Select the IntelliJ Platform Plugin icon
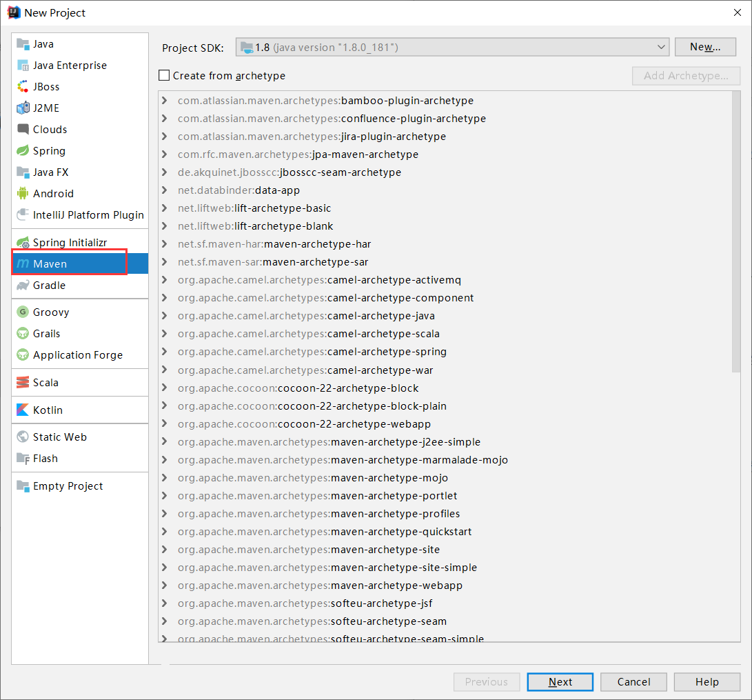The height and width of the screenshot is (700, 752). (23, 214)
